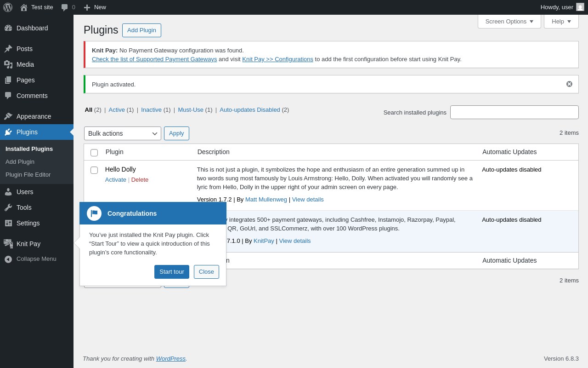
Task: Open Plugin File Editor submenu item
Action: pos(28,175)
